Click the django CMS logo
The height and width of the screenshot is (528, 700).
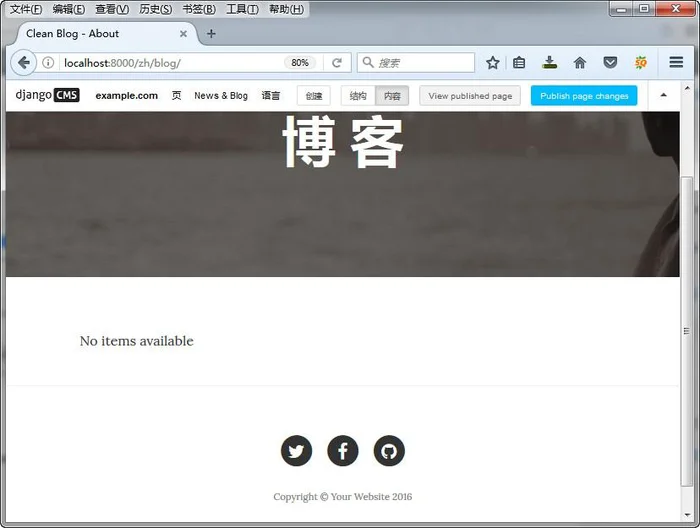47,95
